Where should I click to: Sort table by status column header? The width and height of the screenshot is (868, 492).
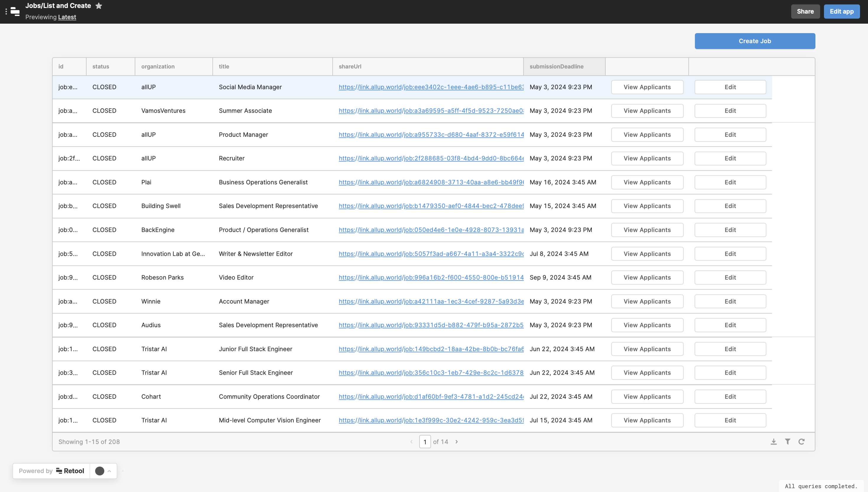[x=101, y=67]
